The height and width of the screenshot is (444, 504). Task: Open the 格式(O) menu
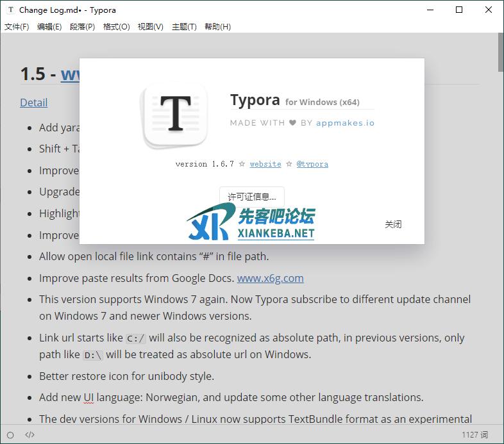point(116,27)
